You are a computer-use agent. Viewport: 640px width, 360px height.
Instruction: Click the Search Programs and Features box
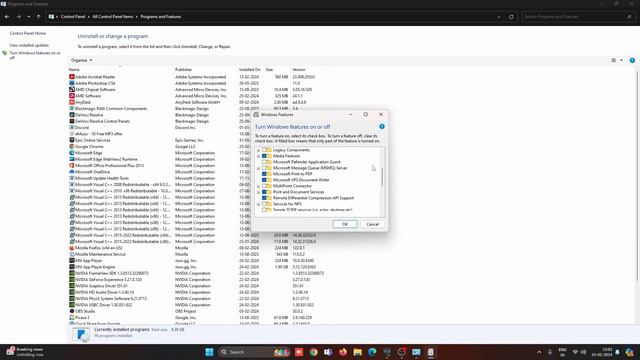pos(577,17)
